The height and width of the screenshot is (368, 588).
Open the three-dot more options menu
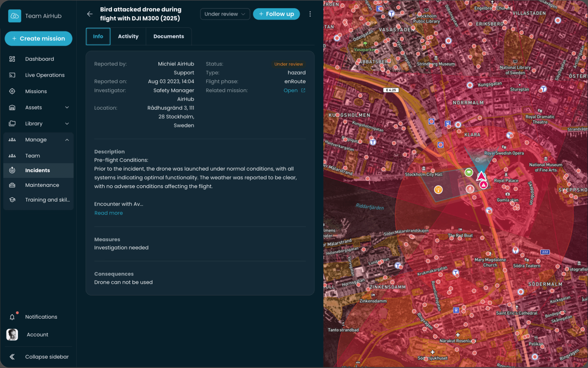310,14
